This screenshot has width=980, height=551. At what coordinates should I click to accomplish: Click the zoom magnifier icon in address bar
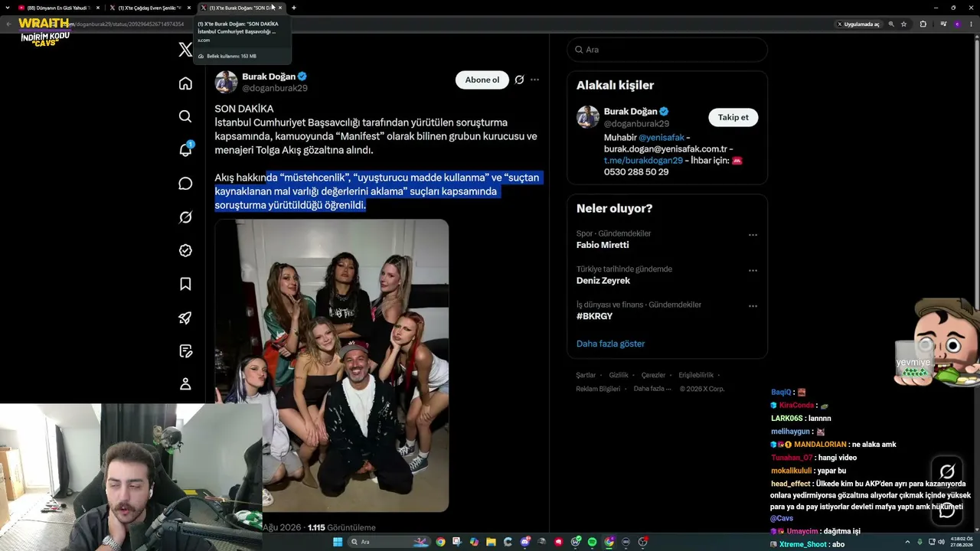(x=891, y=24)
